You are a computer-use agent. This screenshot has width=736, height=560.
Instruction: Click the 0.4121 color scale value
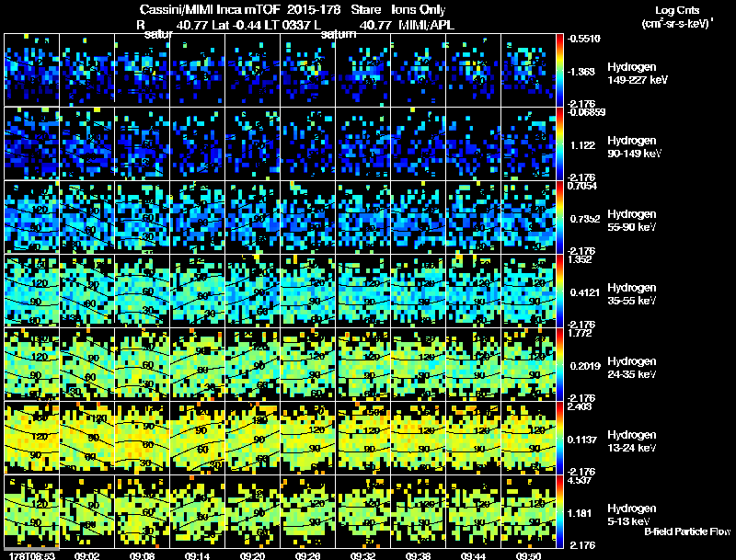pos(585,292)
